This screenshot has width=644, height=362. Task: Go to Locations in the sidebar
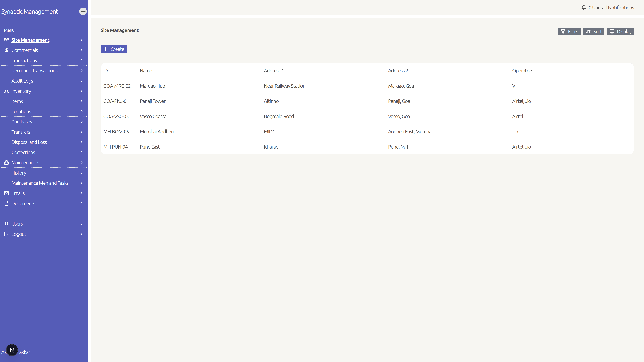(x=44, y=112)
